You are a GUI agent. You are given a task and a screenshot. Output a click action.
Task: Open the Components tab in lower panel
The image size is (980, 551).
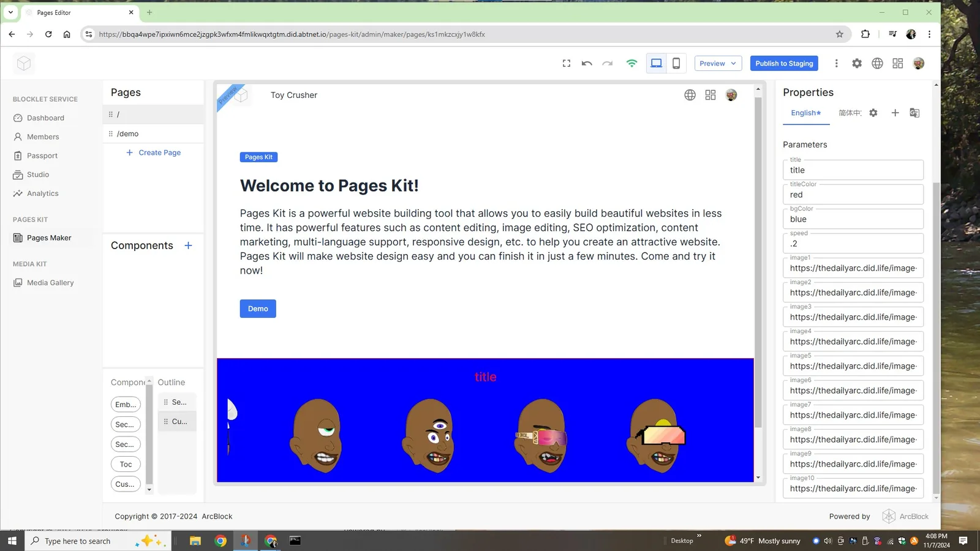[x=128, y=382]
